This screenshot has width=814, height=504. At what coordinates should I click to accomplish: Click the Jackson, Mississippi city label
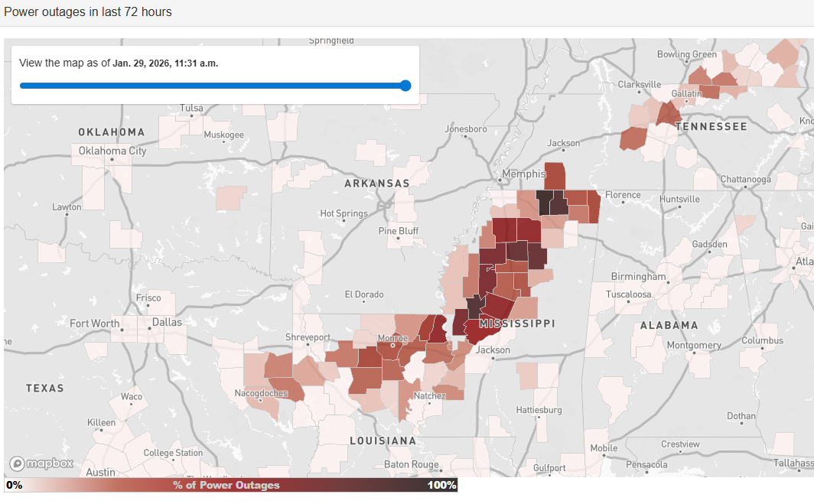point(493,350)
